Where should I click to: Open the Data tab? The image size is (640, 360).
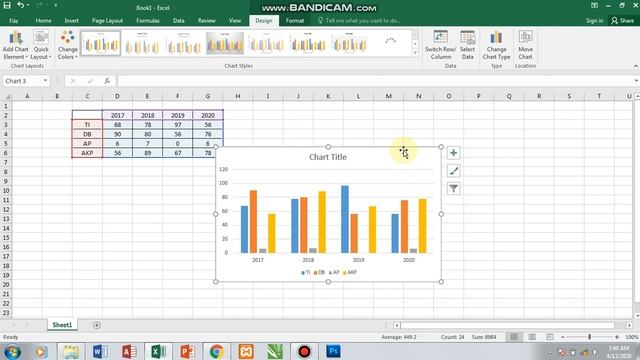pos(178,20)
